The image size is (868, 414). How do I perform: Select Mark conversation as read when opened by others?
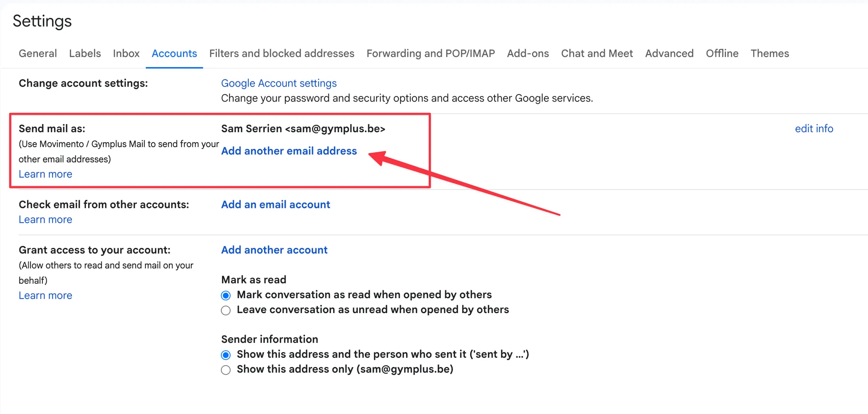coord(226,295)
